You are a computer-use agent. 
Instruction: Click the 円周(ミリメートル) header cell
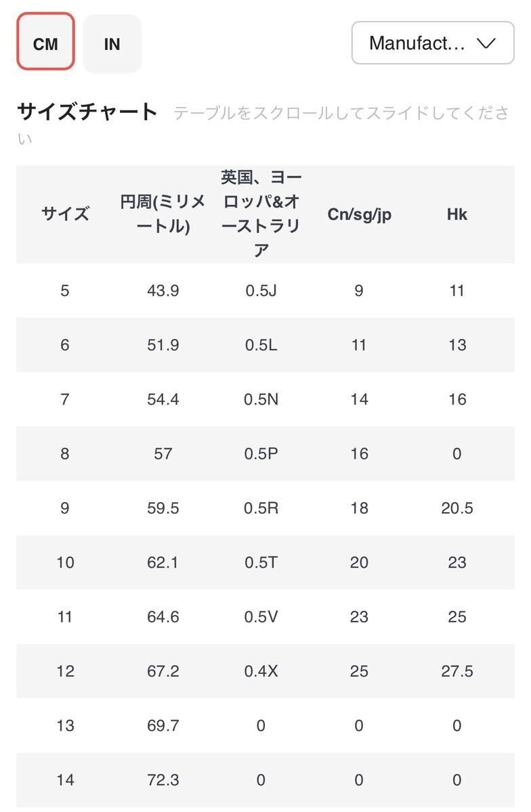pos(163,213)
